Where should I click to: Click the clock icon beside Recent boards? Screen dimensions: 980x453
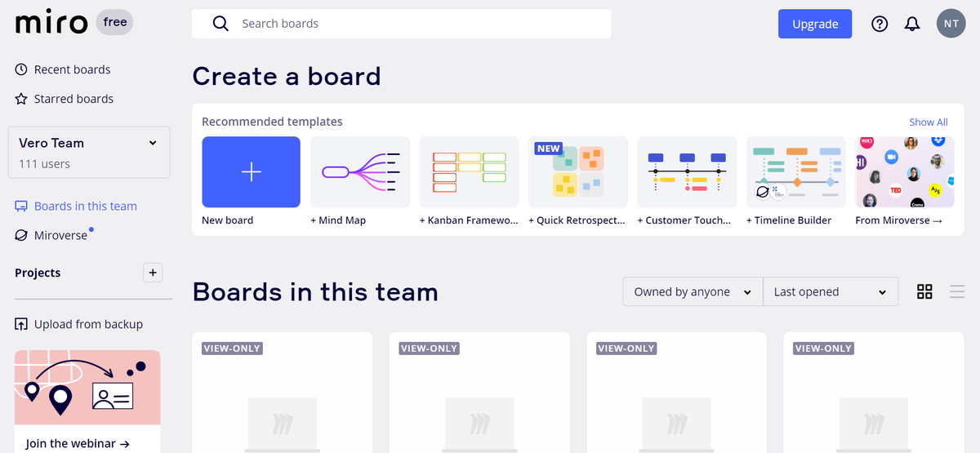(x=21, y=69)
